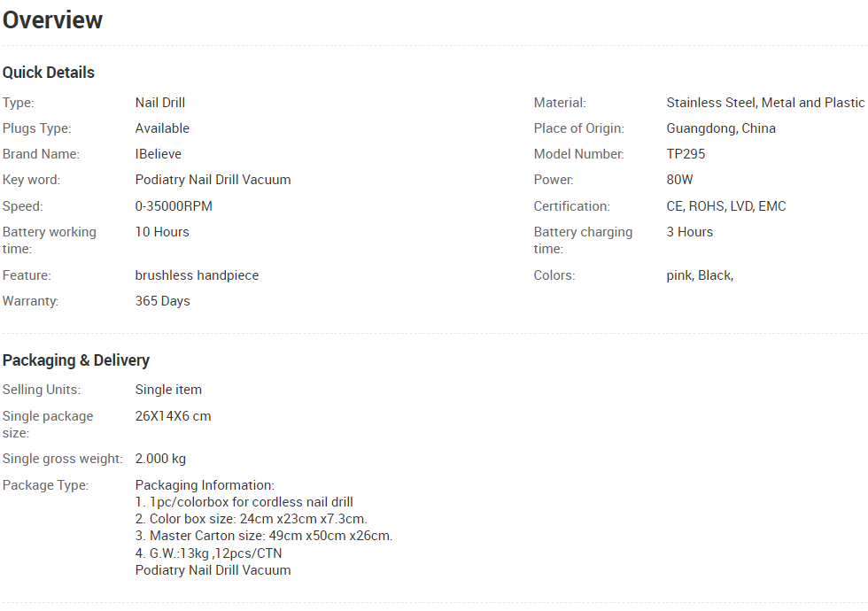Select the Quick Details section title

49,73
